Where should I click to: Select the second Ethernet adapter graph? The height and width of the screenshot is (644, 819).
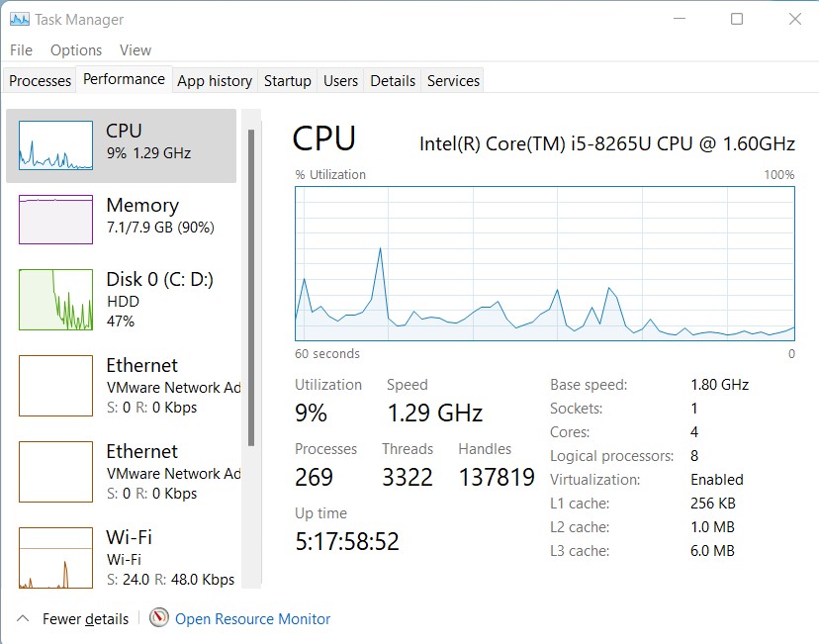54,472
